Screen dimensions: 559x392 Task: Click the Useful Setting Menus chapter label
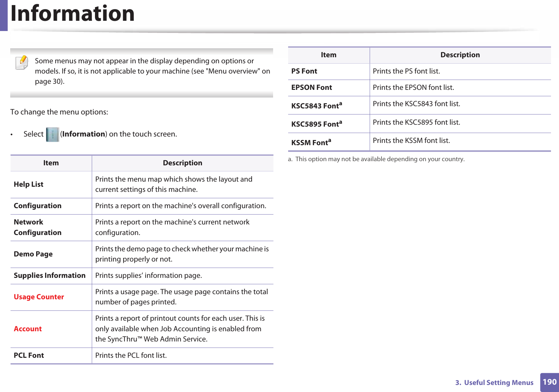pos(494,383)
